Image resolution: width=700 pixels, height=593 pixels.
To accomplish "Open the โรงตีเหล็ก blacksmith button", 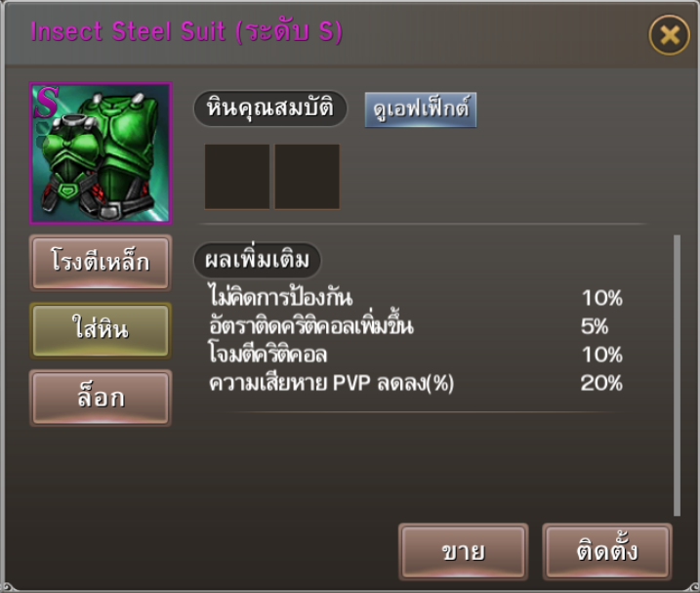I will (101, 263).
